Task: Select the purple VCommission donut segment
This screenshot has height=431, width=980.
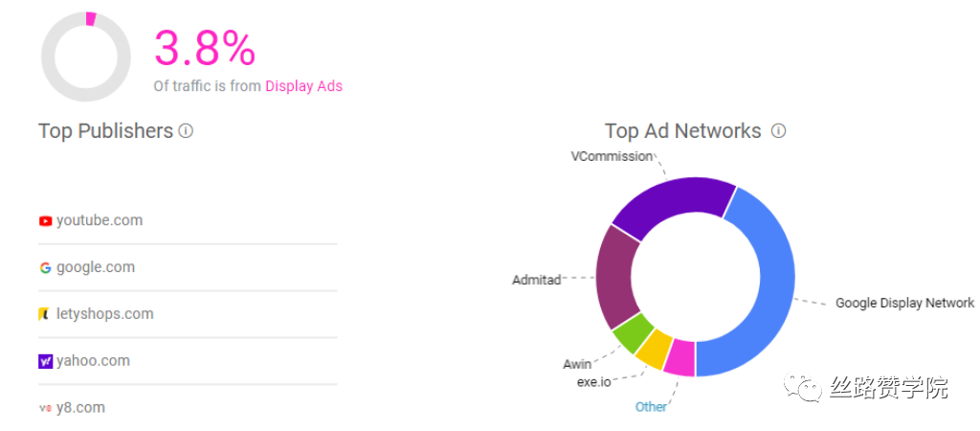Action: [x=670, y=200]
